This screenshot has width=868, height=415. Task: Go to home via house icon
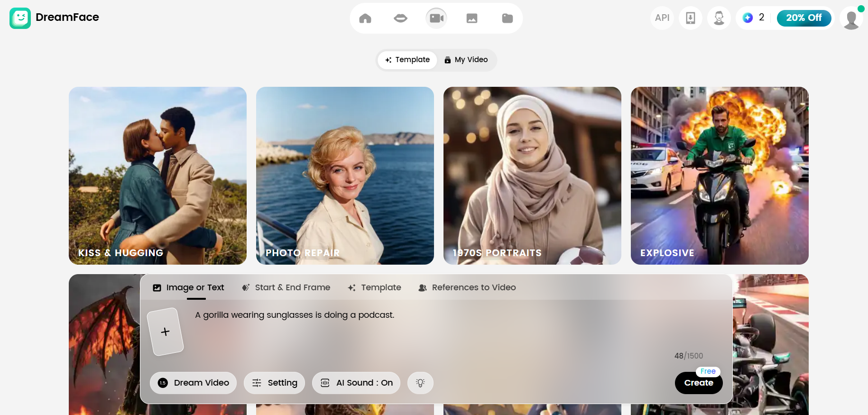pyautogui.click(x=365, y=18)
